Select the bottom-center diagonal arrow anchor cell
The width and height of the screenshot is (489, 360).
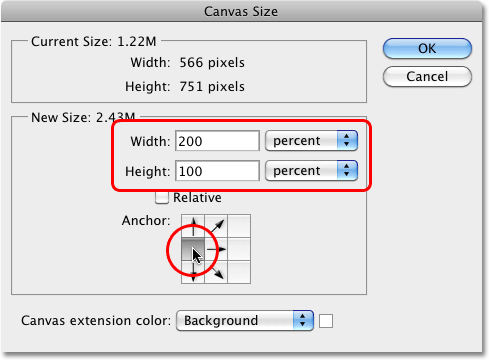[x=216, y=272]
